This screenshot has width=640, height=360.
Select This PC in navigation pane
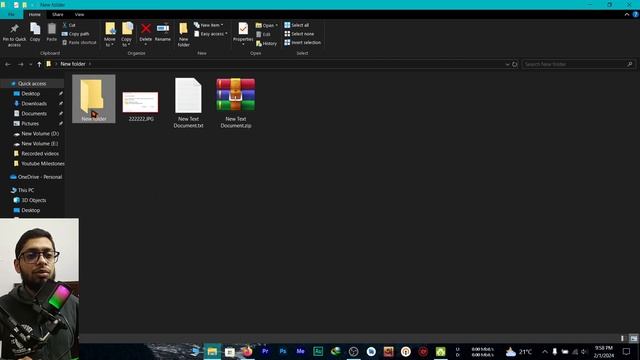[26, 190]
